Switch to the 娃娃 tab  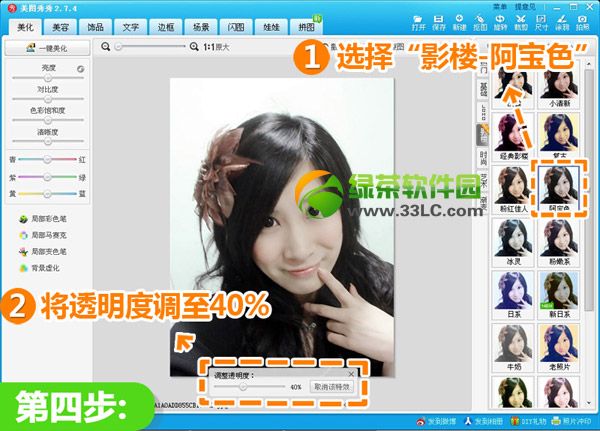(271, 27)
